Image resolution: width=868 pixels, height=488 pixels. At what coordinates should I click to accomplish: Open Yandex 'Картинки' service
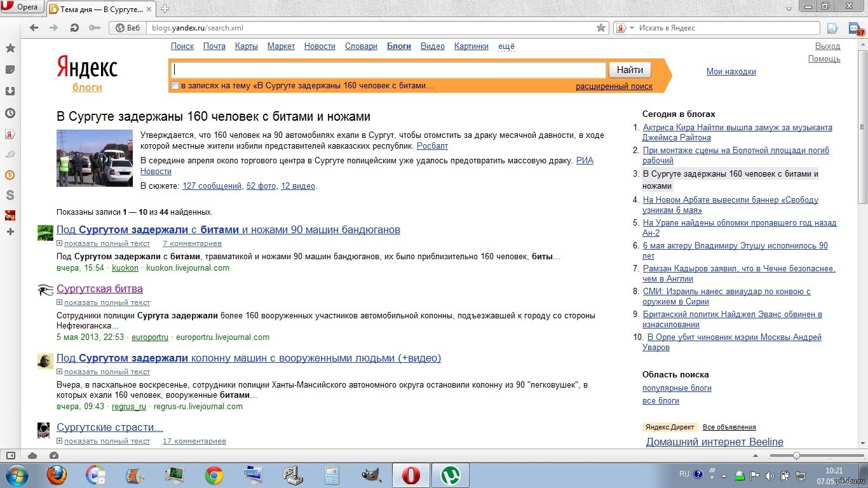coord(471,46)
